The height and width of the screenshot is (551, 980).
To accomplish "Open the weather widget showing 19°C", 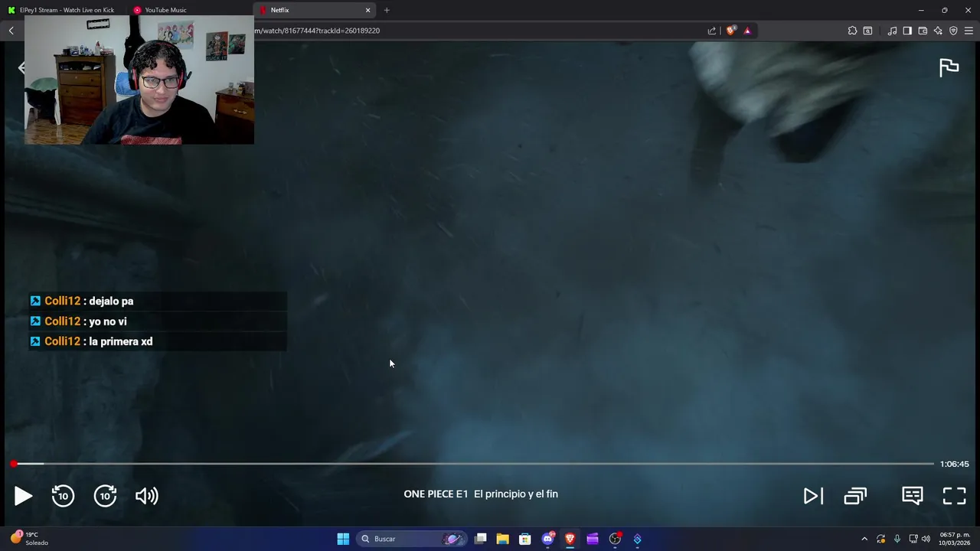I will tap(31, 539).
